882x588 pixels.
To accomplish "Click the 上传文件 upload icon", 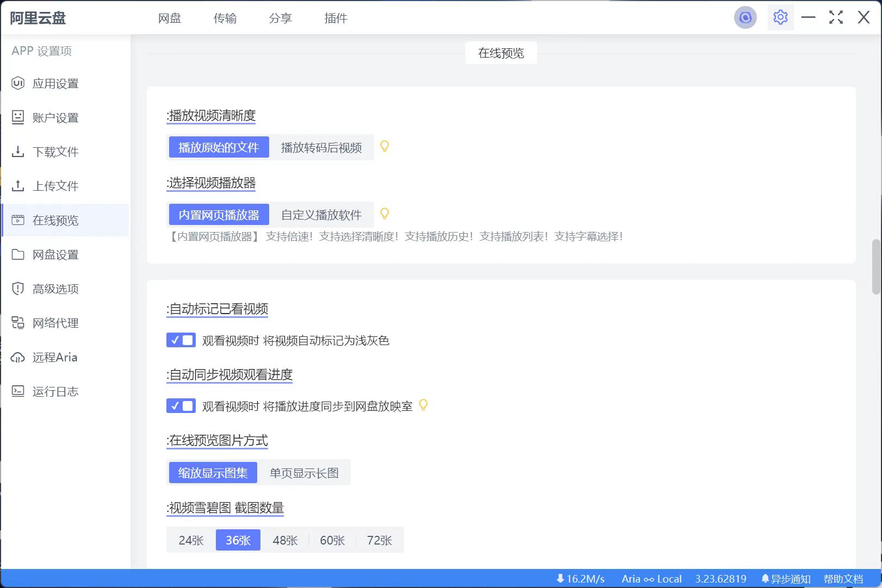I will pyautogui.click(x=18, y=186).
